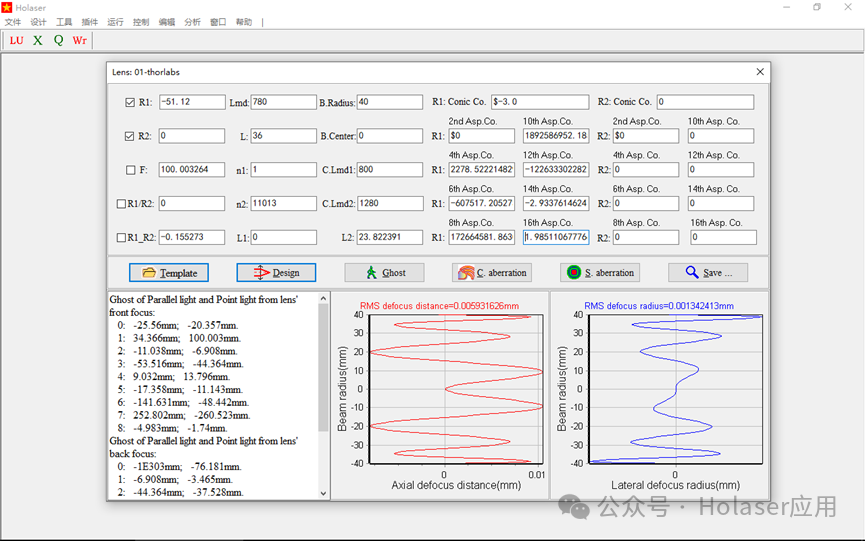
Task: Open the 分析 menu
Action: pos(192,22)
